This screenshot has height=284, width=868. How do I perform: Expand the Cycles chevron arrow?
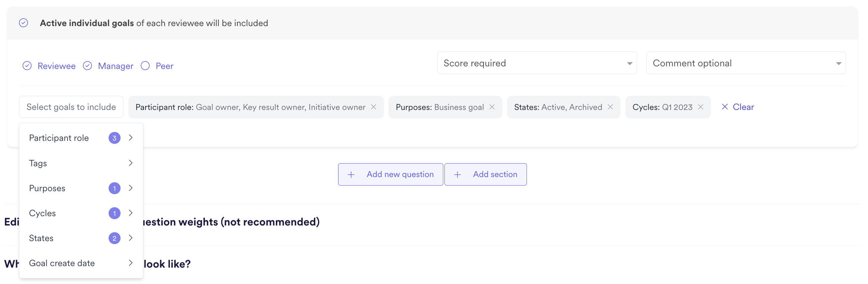[131, 213]
